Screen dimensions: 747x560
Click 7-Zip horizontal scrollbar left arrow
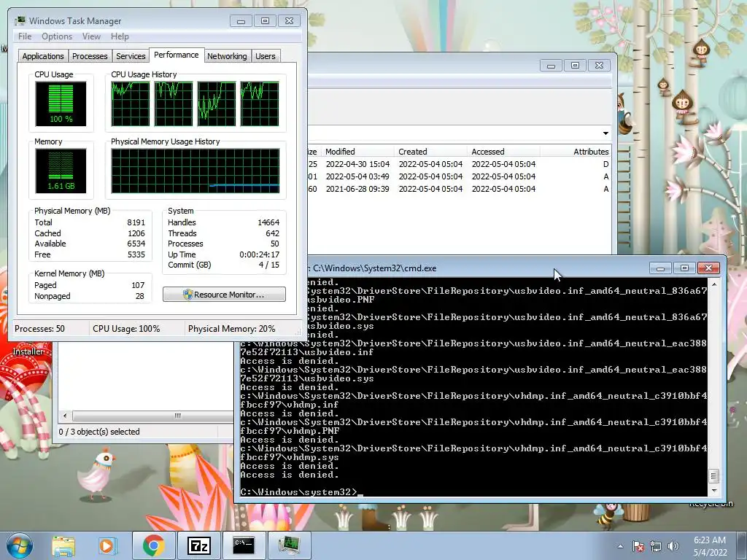pyautogui.click(x=65, y=416)
